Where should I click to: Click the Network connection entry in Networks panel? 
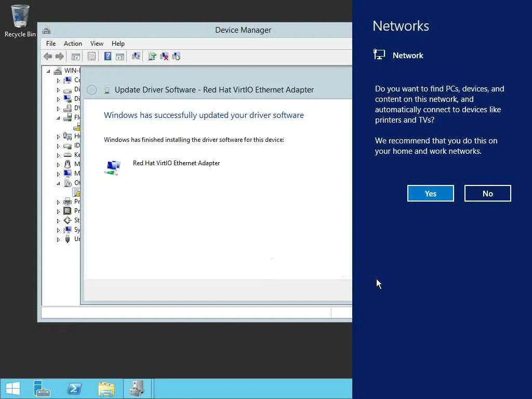tap(398, 55)
